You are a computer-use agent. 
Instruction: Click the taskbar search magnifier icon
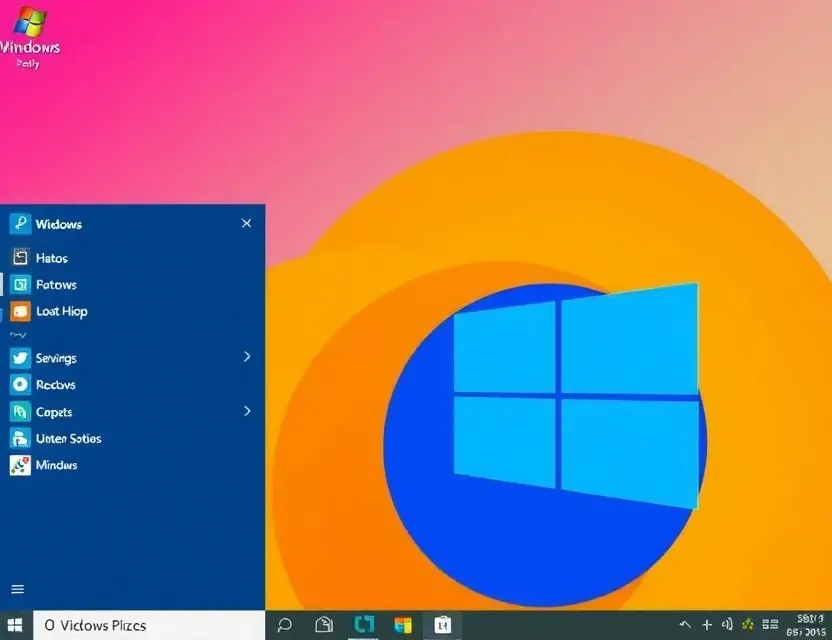[x=284, y=625]
